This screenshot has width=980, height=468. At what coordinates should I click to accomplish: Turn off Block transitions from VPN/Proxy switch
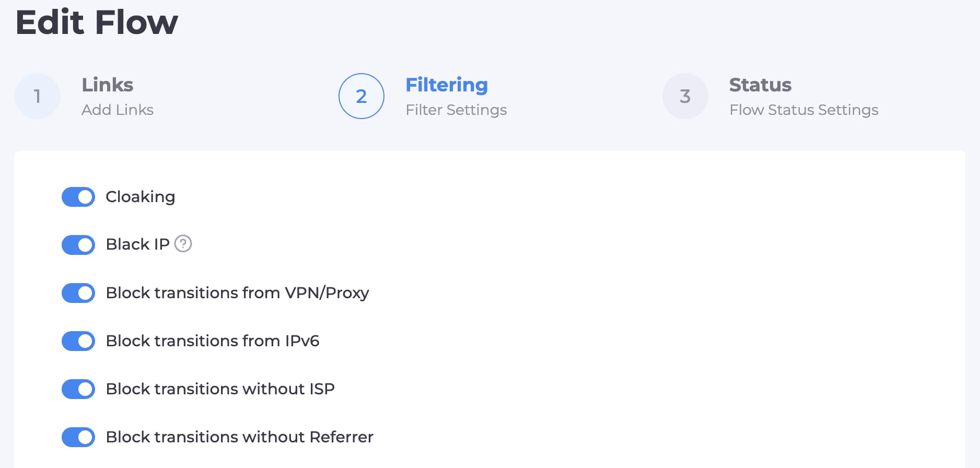[78, 293]
